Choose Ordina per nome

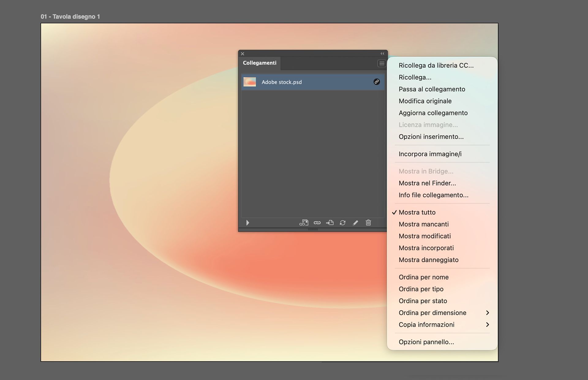coord(442,277)
